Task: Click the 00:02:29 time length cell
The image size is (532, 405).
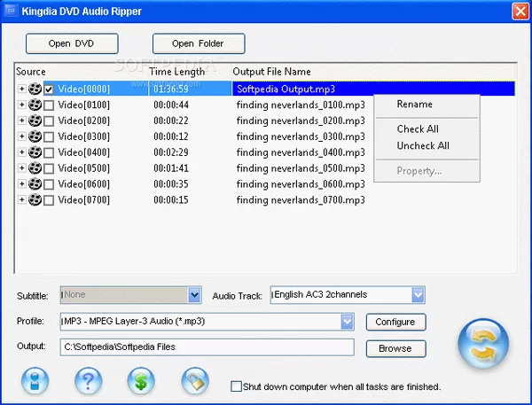Action: tap(170, 152)
